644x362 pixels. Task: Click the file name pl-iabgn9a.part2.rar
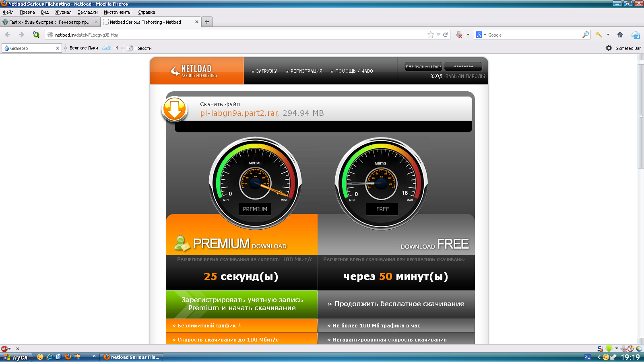pyautogui.click(x=239, y=113)
